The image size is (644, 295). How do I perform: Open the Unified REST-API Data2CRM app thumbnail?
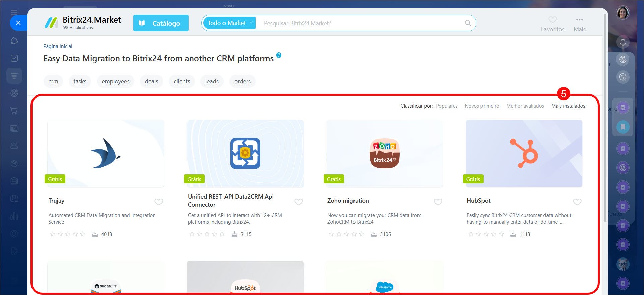click(x=245, y=153)
